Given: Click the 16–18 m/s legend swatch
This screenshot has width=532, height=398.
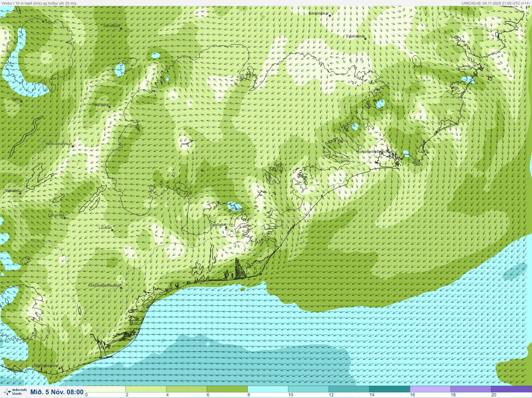Looking at the screenshot, I should (x=431, y=389).
